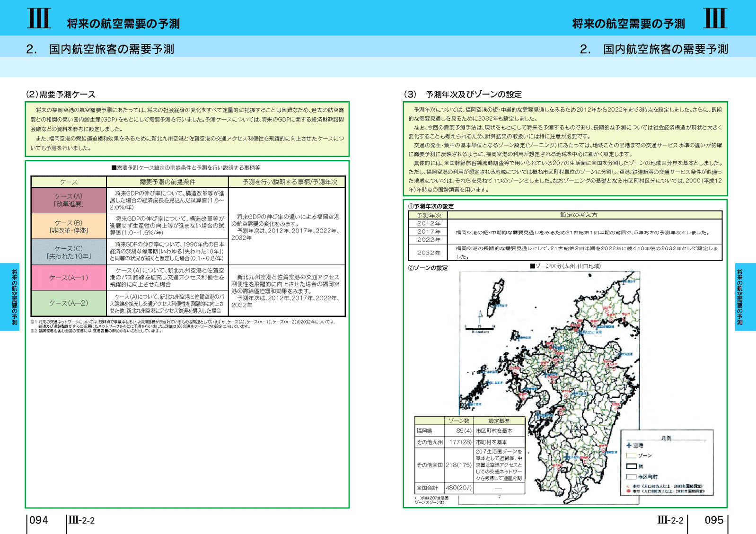Viewport: 756px width, 534px height.
Task: Click the total value 480(207)
Action: pos(458,488)
